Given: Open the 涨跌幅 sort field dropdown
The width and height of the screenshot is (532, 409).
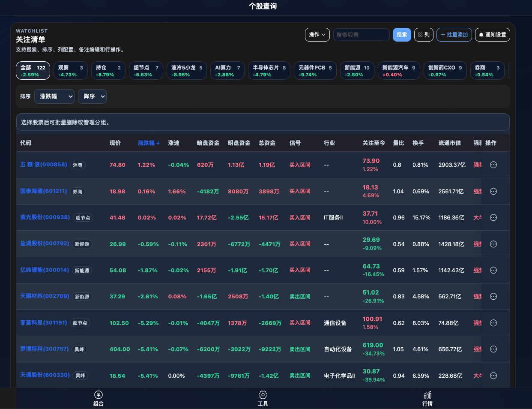Looking at the screenshot, I should pos(54,96).
